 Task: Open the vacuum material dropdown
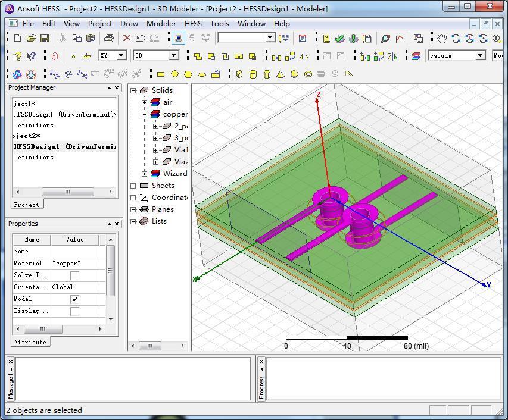pyautogui.click(x=481, y=55)
